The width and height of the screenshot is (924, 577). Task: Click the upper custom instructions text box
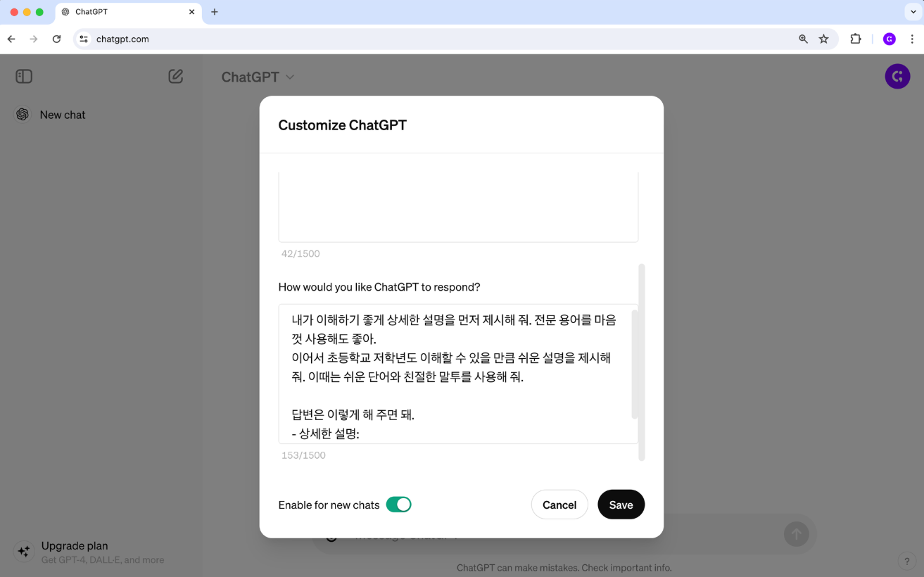click(x=458, y=207)
